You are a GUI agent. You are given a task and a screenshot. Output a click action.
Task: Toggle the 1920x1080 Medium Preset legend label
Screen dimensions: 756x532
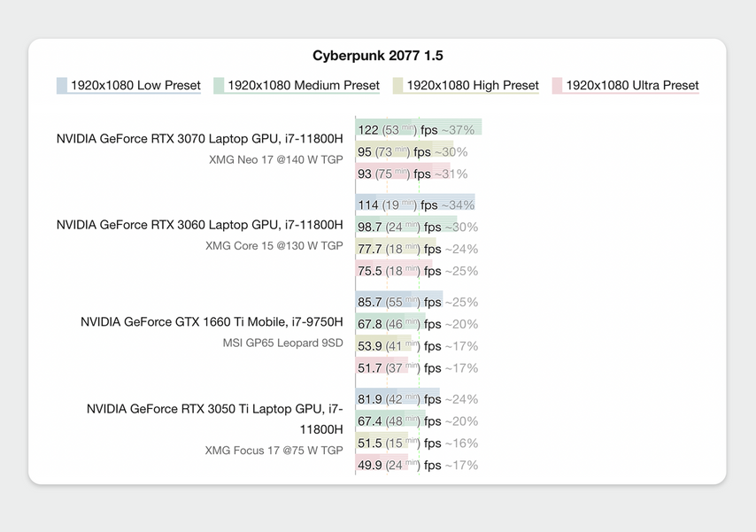click(304, 85)
